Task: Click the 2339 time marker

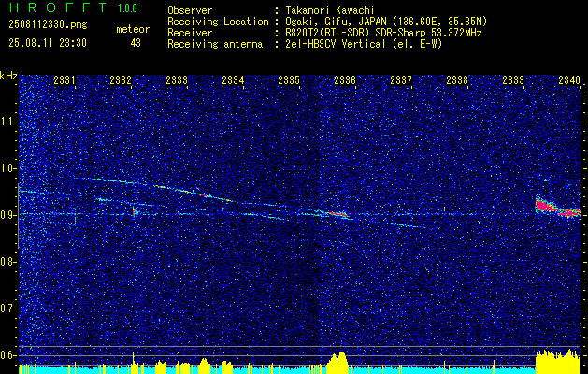Action: tap(513, 80)
